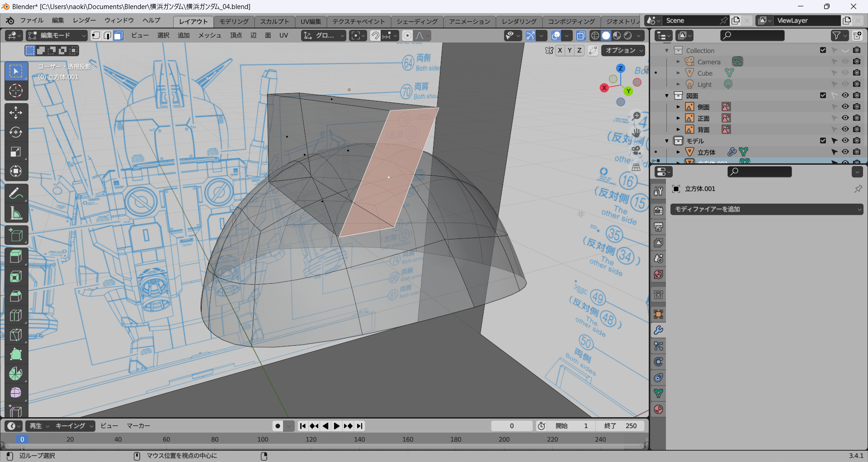The height and width of the screenshot is (462, 868).
Task: Select the Move tool in the toolbar
Action: pos(16,112)
